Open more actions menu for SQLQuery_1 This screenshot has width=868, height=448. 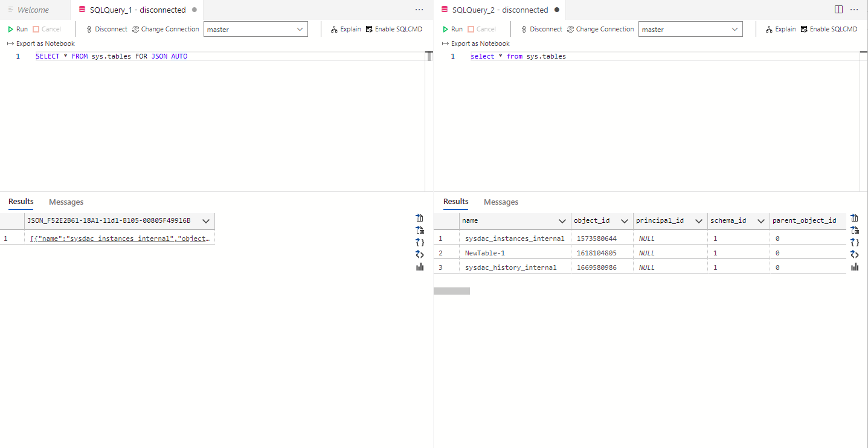[x=419, y=9]
